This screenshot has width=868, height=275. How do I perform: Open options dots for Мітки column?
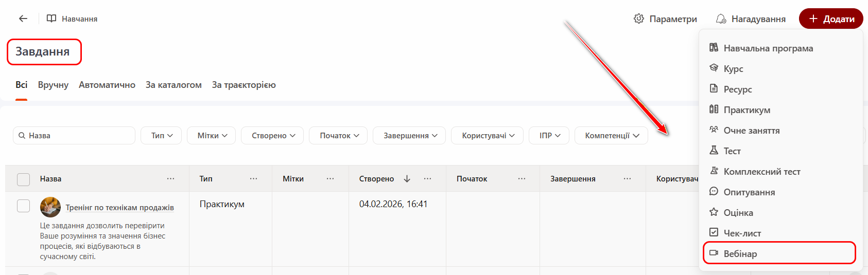(x=330, y=179)
